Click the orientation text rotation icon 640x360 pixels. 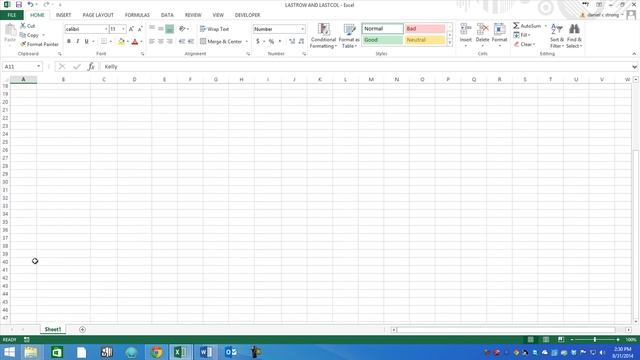[182, 29]
